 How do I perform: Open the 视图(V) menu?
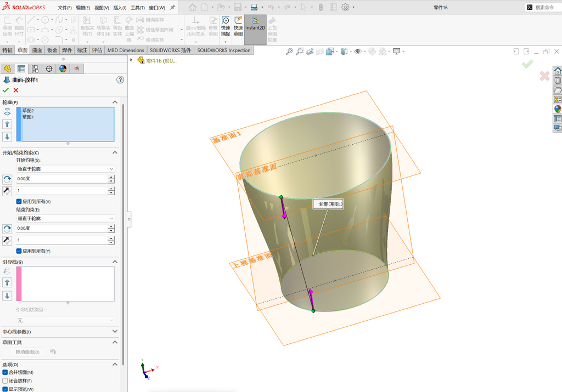[102, 8]
